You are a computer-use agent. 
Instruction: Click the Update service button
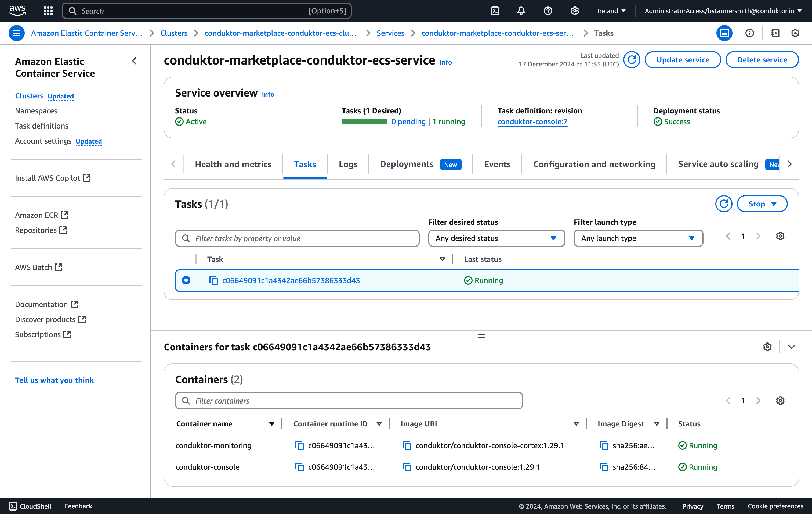click(x=683, y=60)
